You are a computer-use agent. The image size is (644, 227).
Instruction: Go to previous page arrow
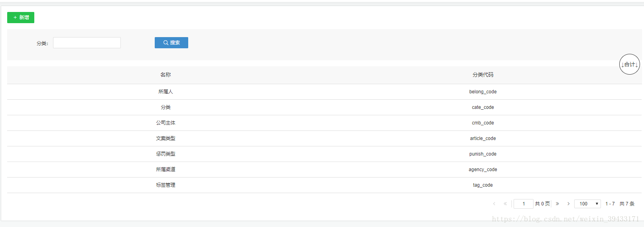click(494, 204)
